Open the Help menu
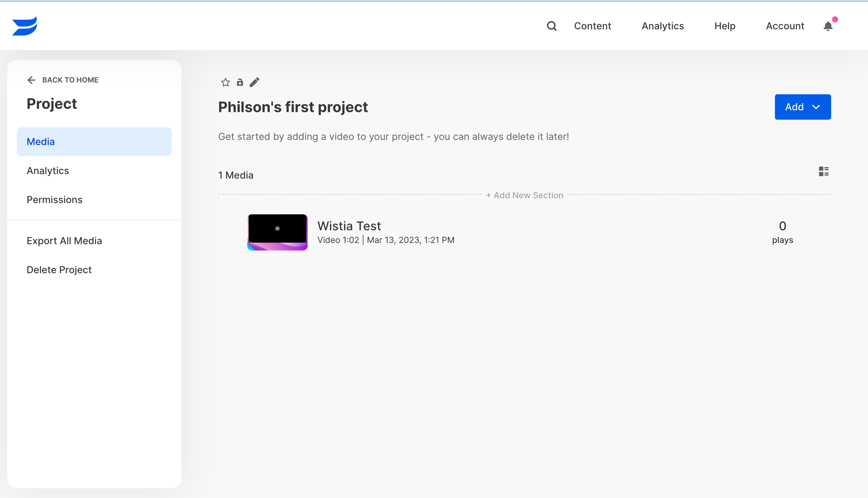 click(724, 26)
